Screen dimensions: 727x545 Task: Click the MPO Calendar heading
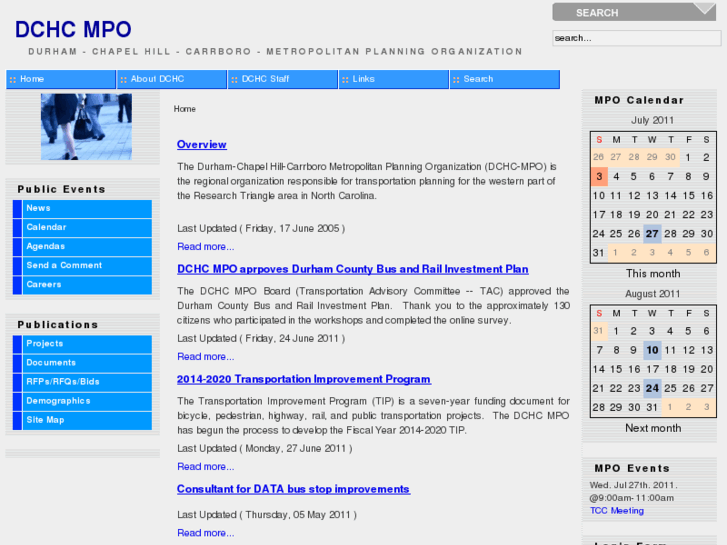pos(639,100)
